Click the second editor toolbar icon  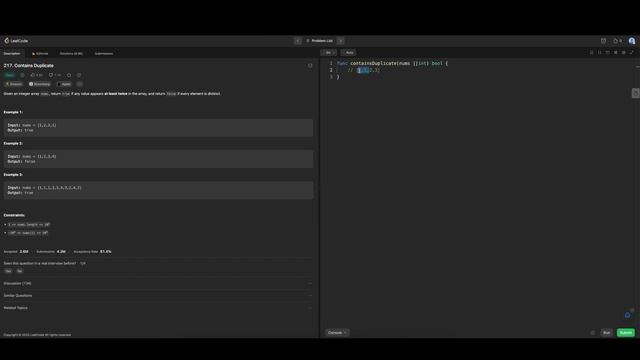[600, 53]
